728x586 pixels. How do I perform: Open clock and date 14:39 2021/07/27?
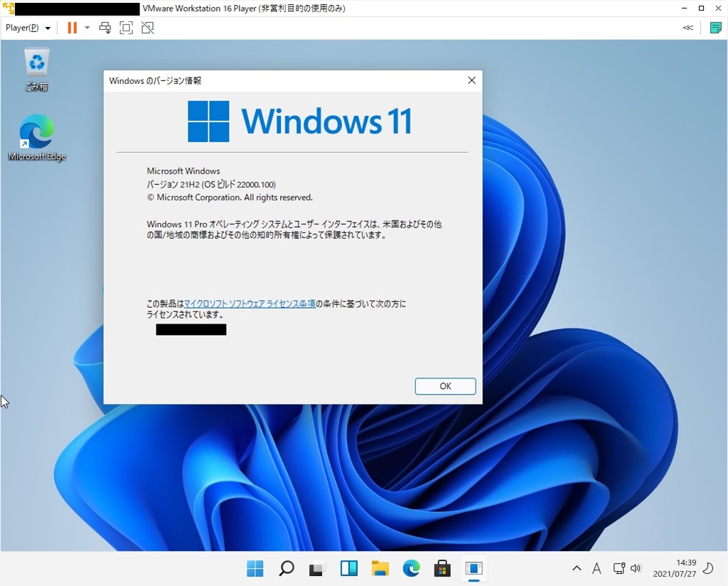coord(675,568)
